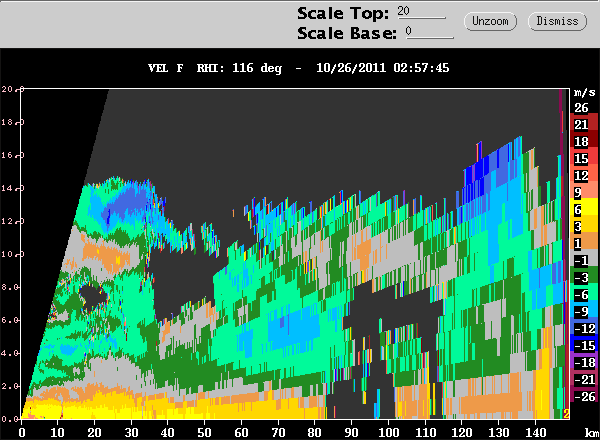Click the 10/26/2011 02:57:45 timestamp
This screenshot has height=440, width=600.
click(x=383, y=68)
